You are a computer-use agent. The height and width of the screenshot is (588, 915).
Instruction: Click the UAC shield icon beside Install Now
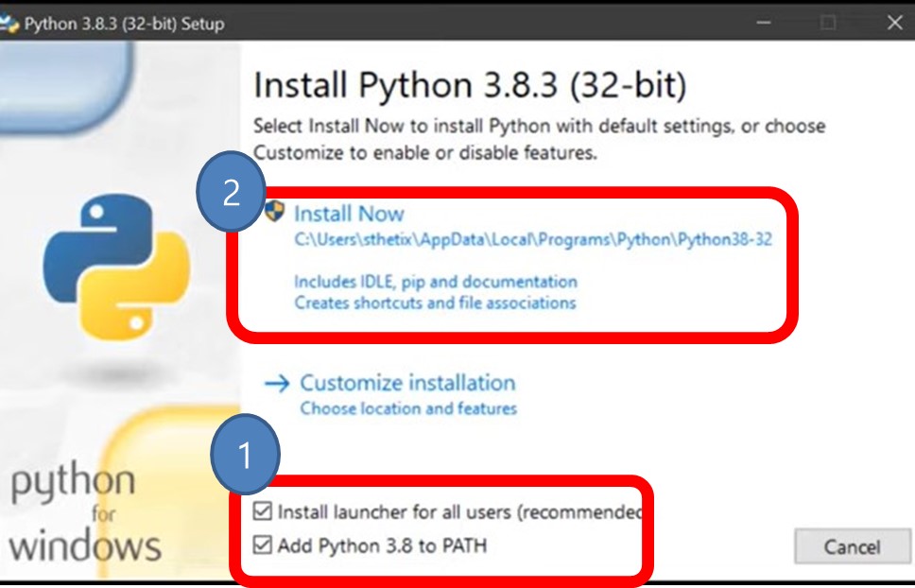point(274,211)
